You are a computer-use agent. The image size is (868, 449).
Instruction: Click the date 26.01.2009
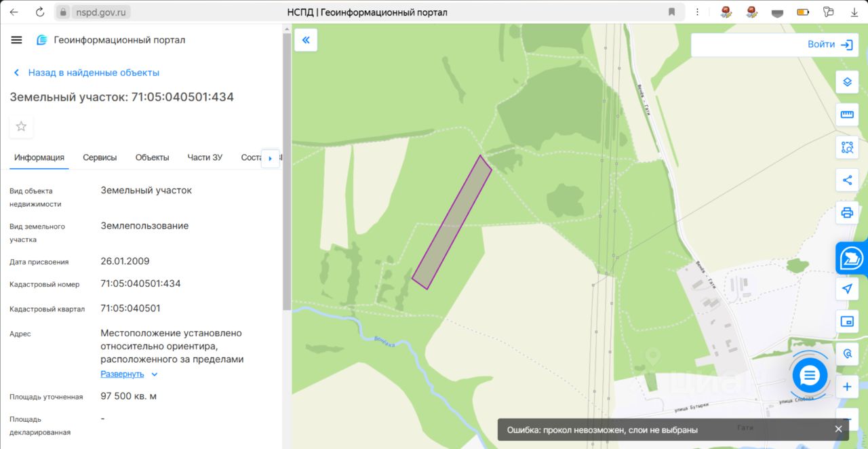[125, 261]
